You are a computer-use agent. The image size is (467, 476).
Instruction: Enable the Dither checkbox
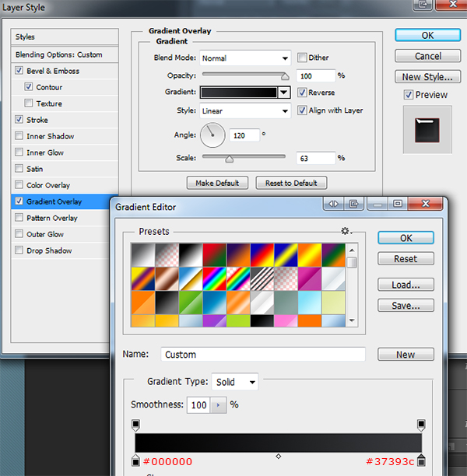pyautogui.click(x=302, y=58)
